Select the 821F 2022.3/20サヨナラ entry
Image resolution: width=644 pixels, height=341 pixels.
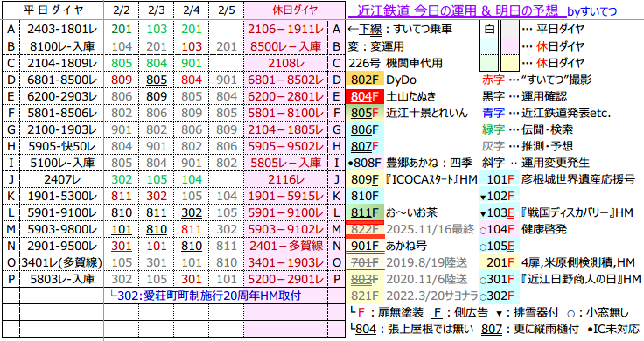[x=413, y=296]
